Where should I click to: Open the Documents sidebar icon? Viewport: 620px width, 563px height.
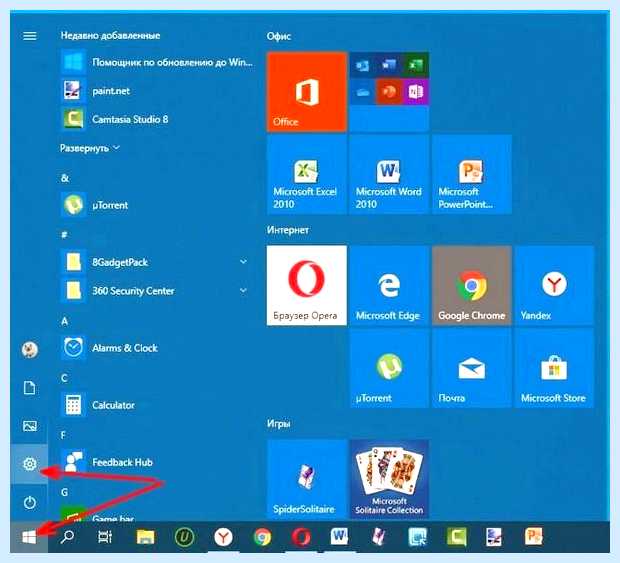[29, 388]
